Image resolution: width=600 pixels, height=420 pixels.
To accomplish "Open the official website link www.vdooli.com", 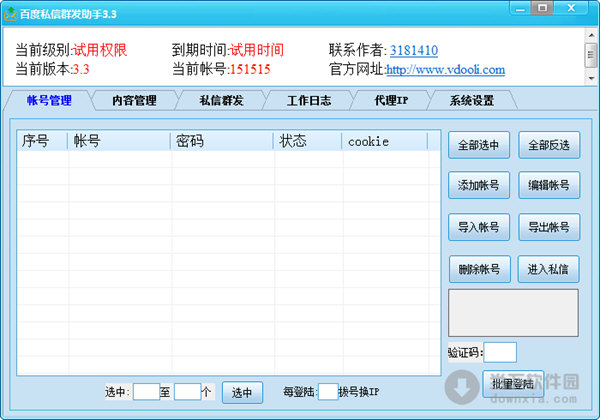I will pyautogui.click(x=445, y=70).
